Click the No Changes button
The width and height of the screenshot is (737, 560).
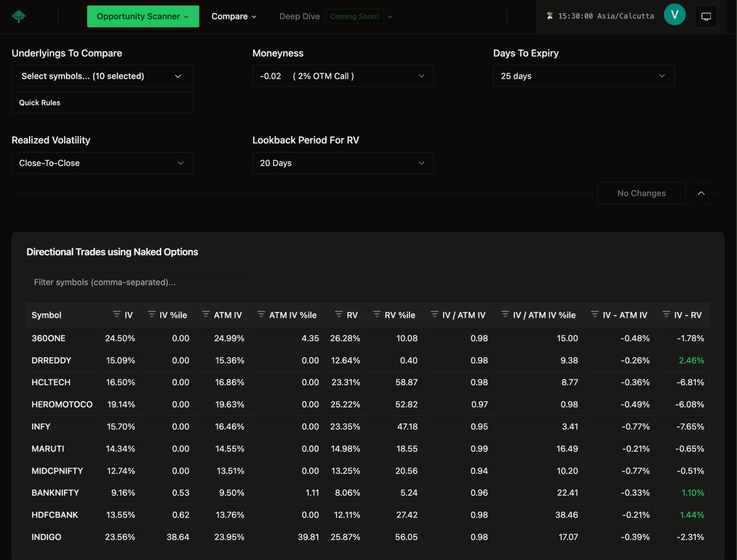coord(641,193)
